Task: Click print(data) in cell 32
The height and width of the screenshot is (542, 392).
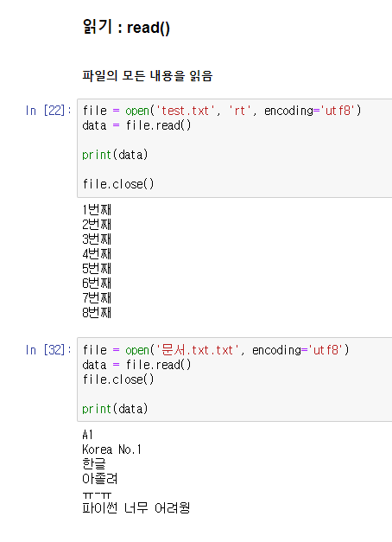Action: (x=115, y=409)
